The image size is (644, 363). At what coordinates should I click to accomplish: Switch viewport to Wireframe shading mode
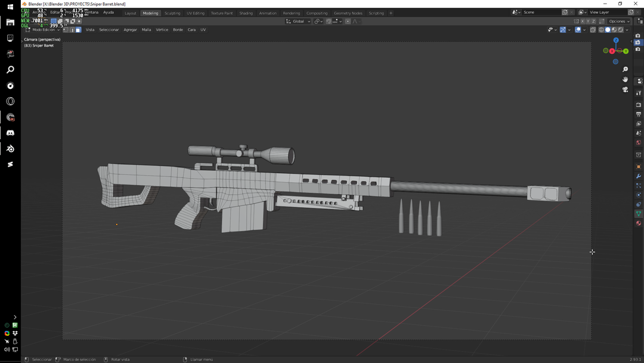point(602,29)
